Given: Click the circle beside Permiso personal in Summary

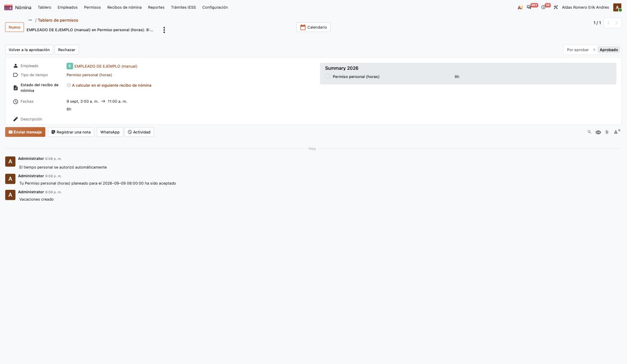Looking at the screenshot, I should (x=328, y=76).
